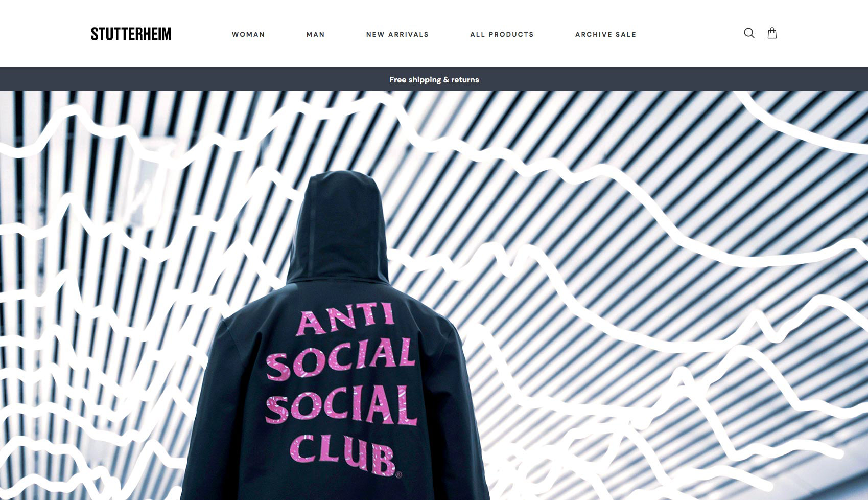Follow the Free shipping & returns link
Image resolution: width=868 pixels, height=500 pixels.
click(434, 79)
